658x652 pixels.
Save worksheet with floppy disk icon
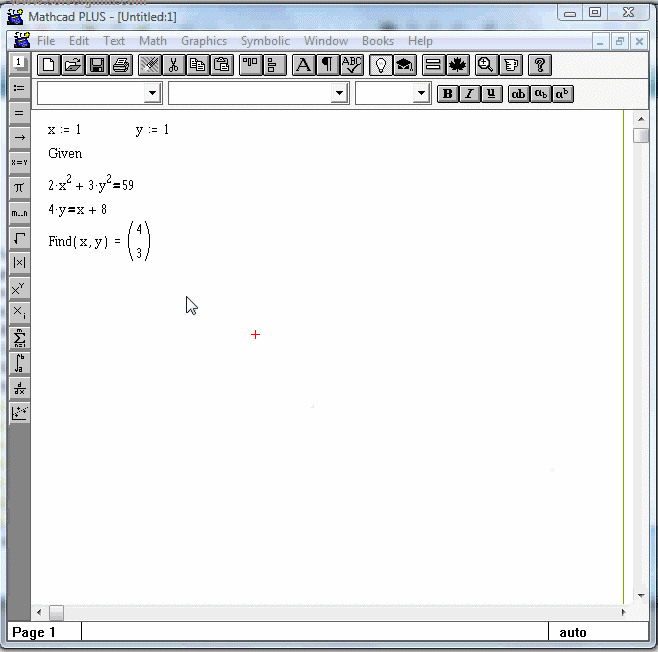click(97, 65)
